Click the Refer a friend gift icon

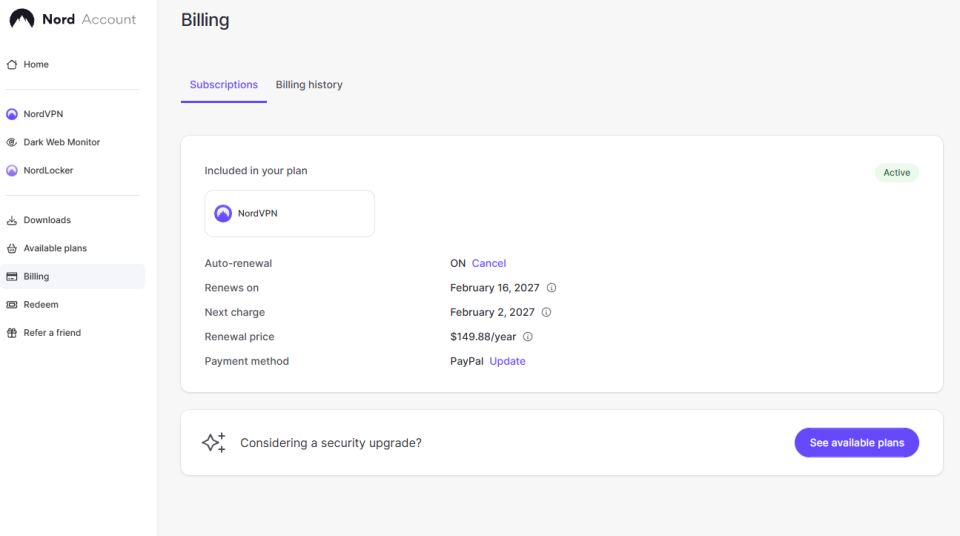pyautogui.click(x=12, y=333)
